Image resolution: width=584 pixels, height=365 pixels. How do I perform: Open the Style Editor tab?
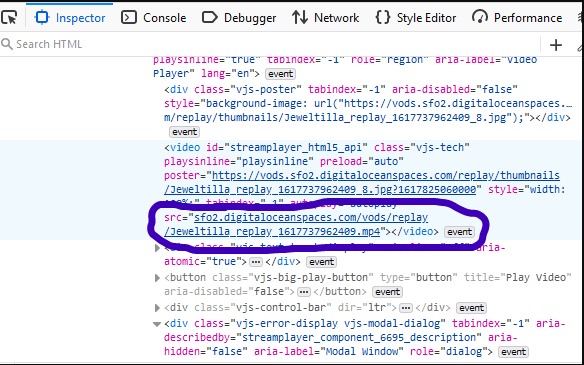tap(416, 18)
